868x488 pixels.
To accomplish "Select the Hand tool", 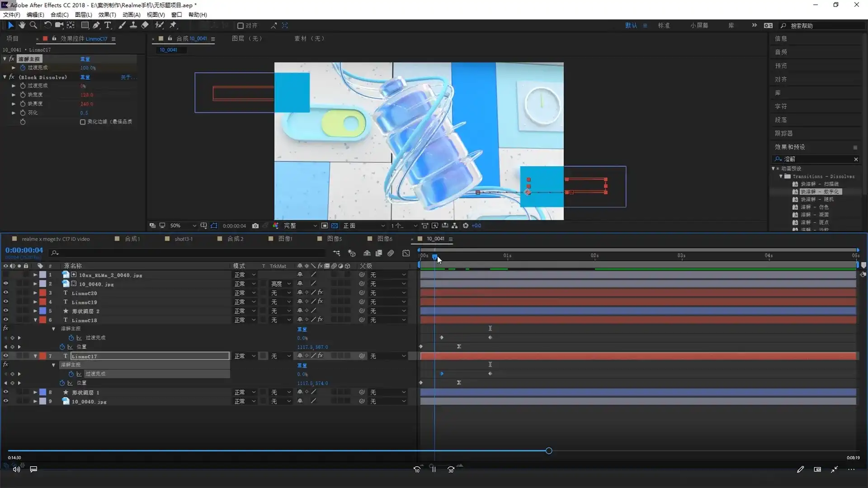I will click(x=22, y=25).
